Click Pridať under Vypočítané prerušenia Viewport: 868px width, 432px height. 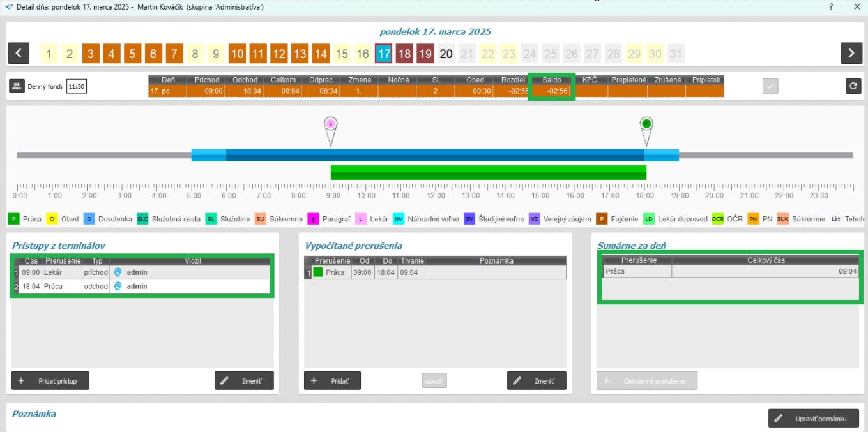click(x=332, y=380)
